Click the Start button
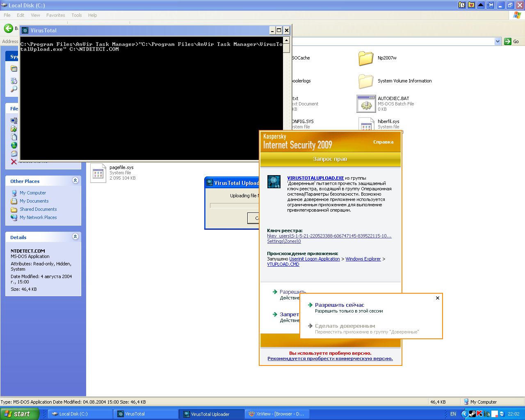 19,414
